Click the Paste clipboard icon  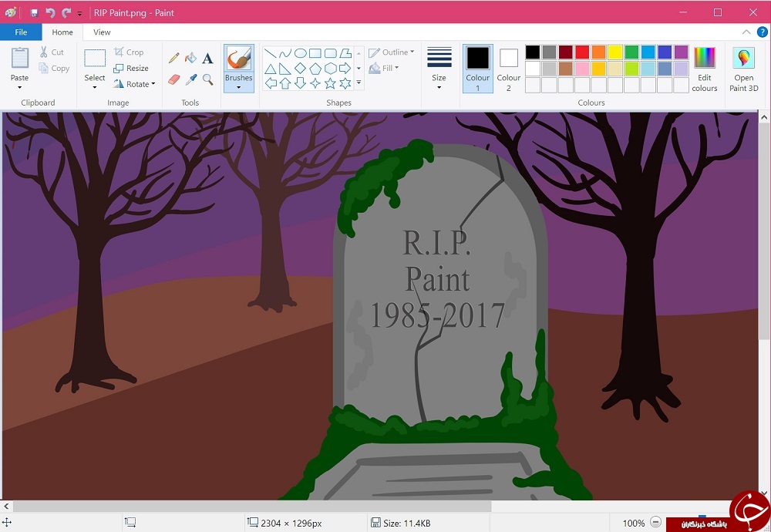20,58
